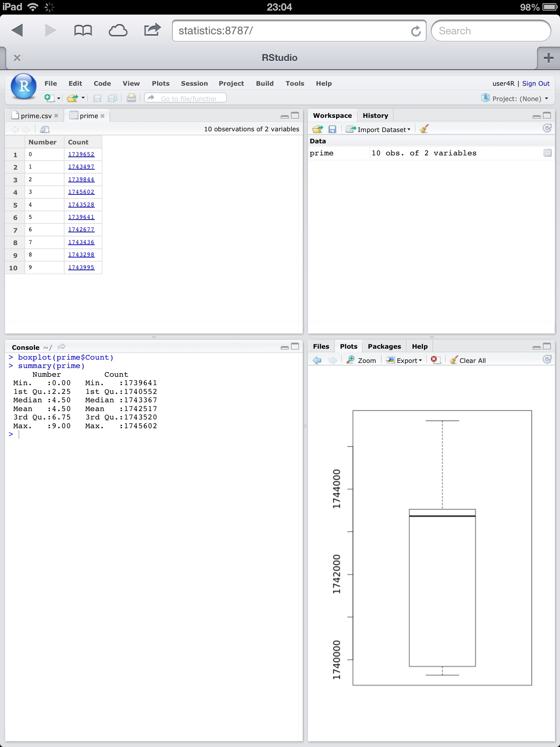
Task: Click the open file folder icon
Action: click(x=73, y=98)
